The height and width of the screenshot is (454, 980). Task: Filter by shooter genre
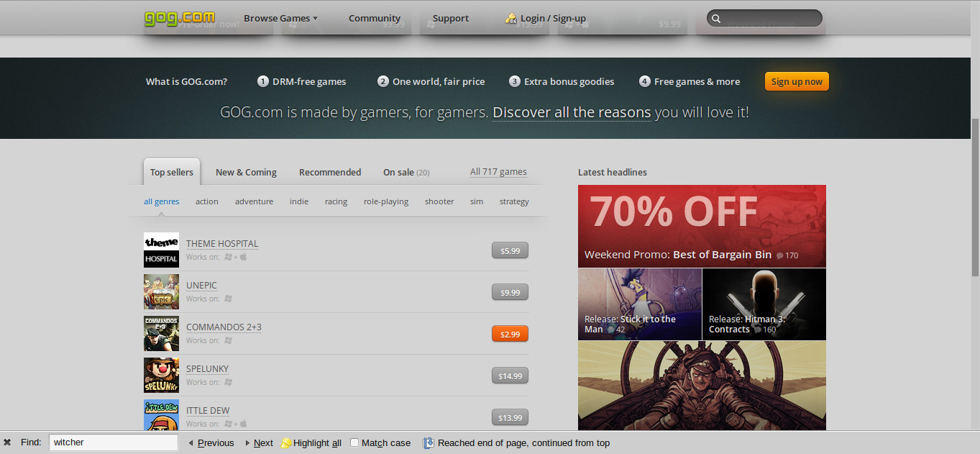[x=439, y=201]
